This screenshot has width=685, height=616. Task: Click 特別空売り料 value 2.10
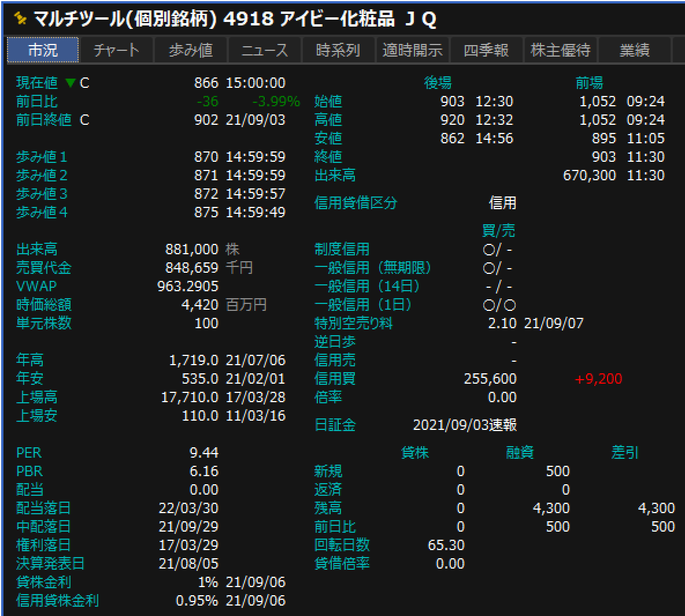click(x=502, y=323)
